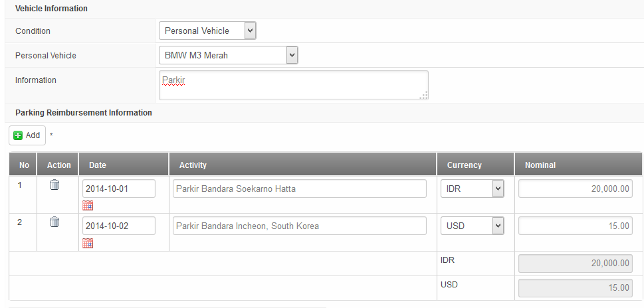Delete row 2 with the trash icon
Screen dimensions: 644x308
[x=54, y=222]
